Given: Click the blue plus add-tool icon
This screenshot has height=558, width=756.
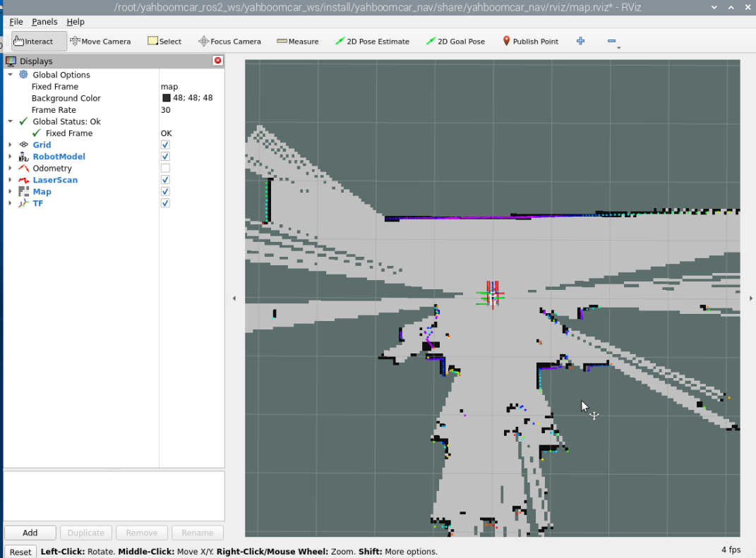Looking at the screenshot, I should 580,41.
